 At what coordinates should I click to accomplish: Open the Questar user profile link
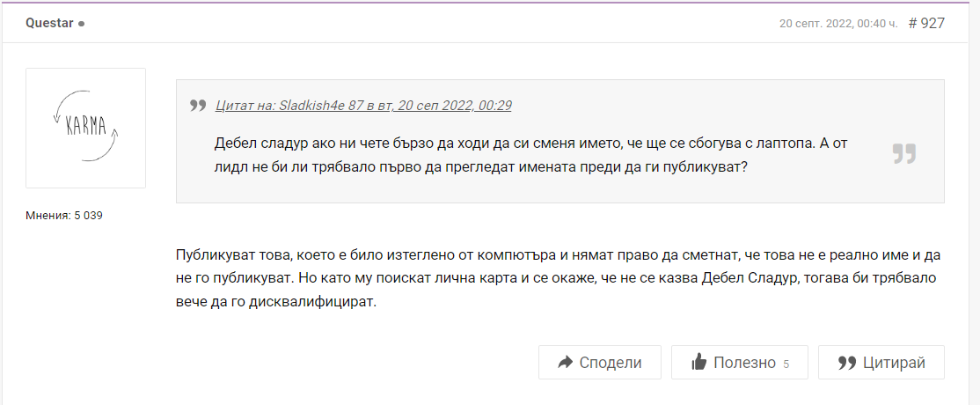(49, 23)
